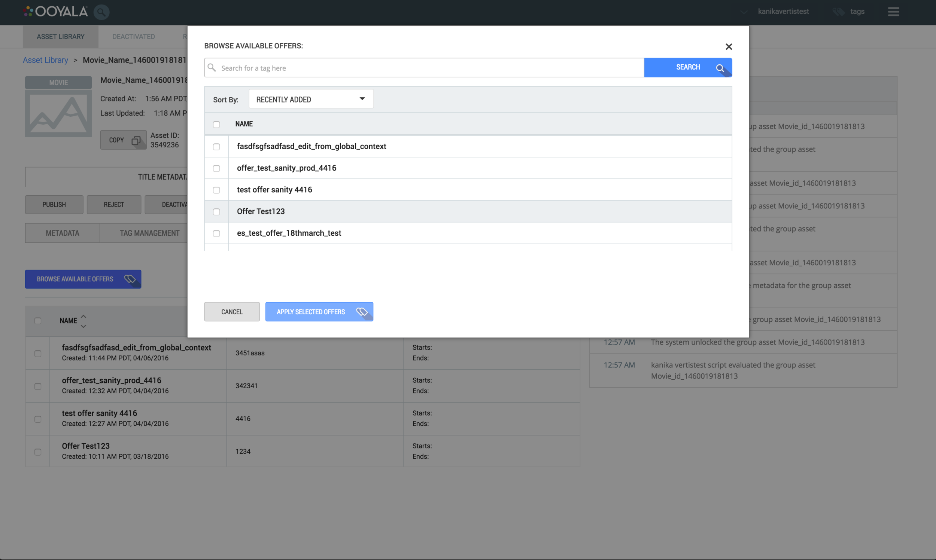Click the movie thumbnail placeholder image
936x560 pixels.
[58, 113]
